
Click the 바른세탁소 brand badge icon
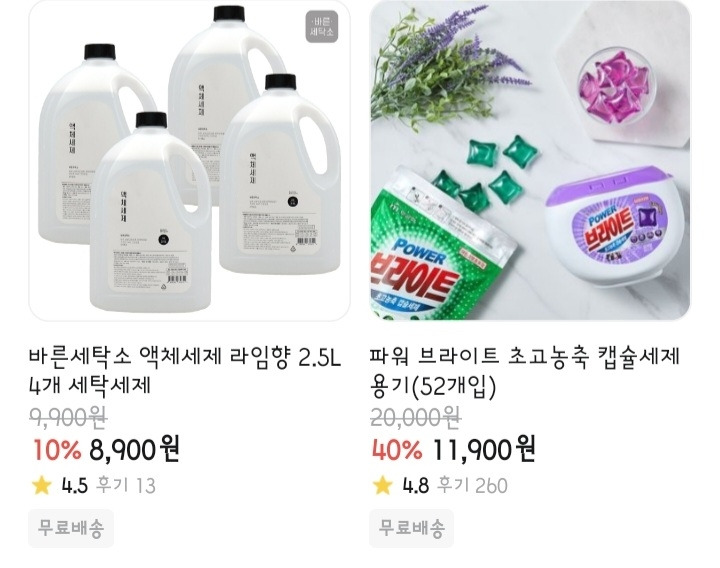pos(322,27)
